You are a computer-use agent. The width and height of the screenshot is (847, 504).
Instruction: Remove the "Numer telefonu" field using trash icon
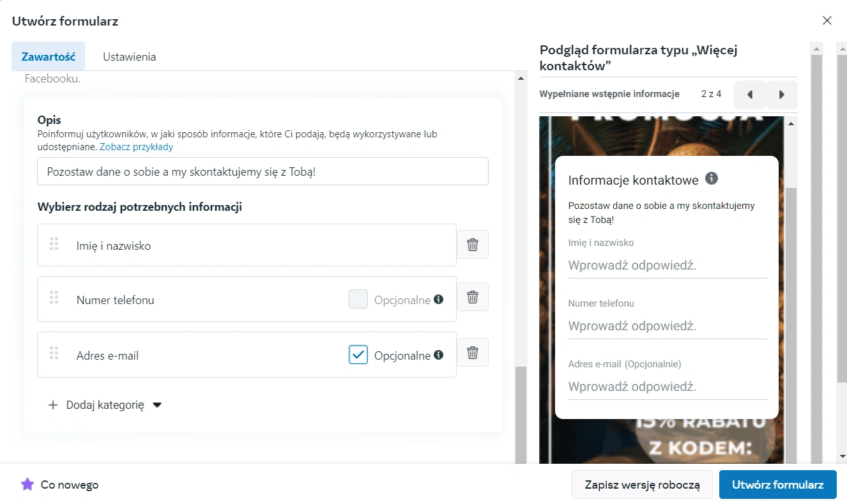(473, 296)
